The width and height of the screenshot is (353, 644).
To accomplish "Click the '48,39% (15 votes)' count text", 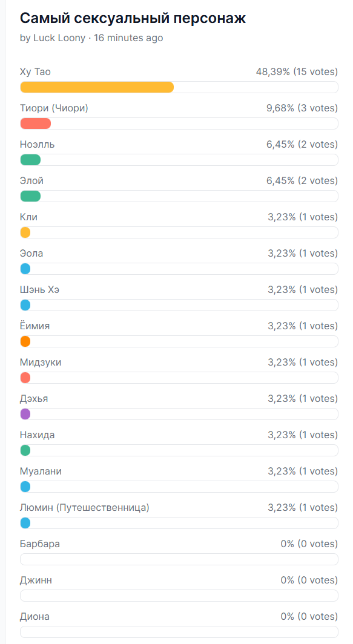I will click(x=297, y=72).
